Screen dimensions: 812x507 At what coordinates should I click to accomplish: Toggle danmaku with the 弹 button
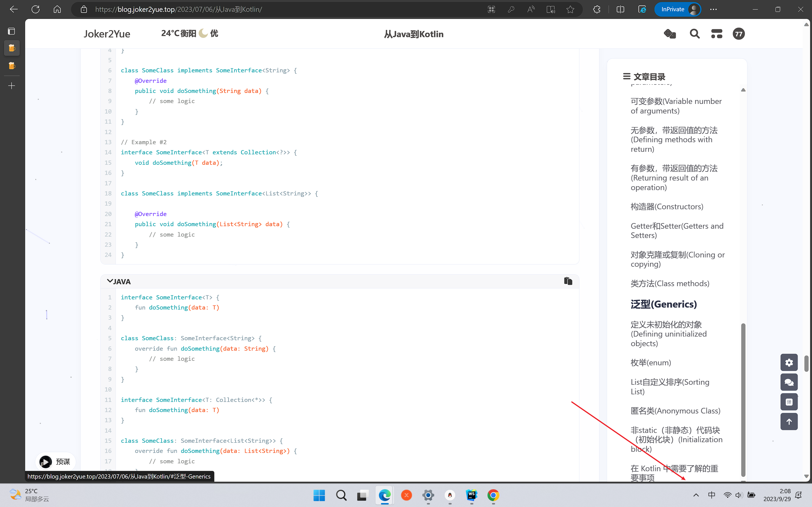pyautogui.click(x=789, y=402)
